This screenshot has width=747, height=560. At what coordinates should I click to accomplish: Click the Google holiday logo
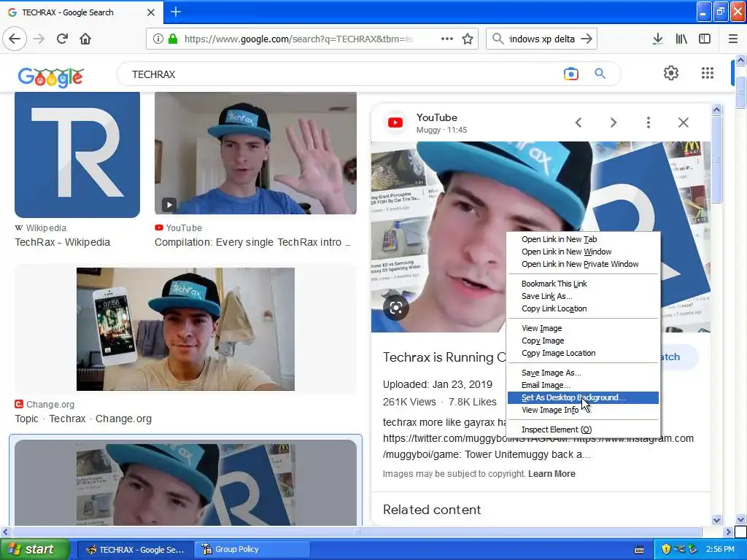(51, 76)
